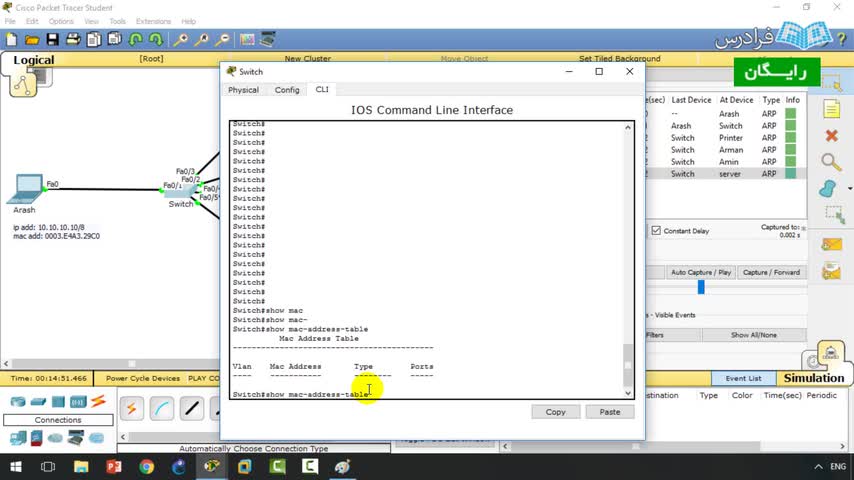Click the Undo green arrow icon
Screen dimensions: 854x480
point(136,40)
